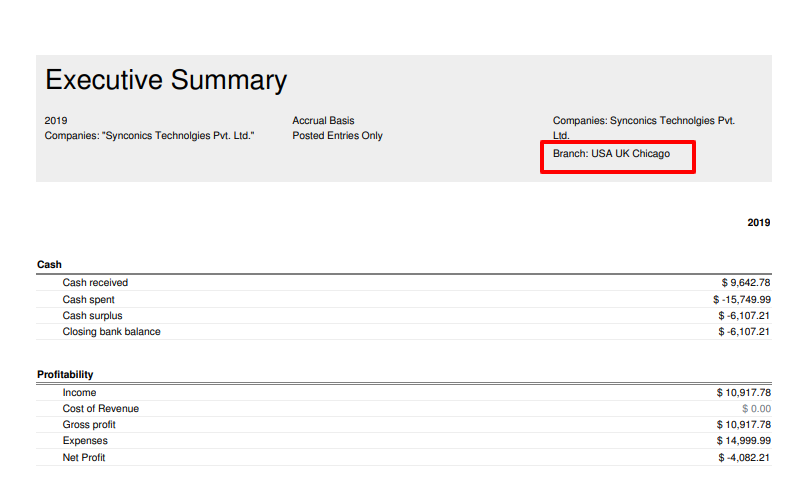The height and width of the screenshot is (490, 806).
Task: Click the Posted Entries Only label
Action: (x=337, y=136)
